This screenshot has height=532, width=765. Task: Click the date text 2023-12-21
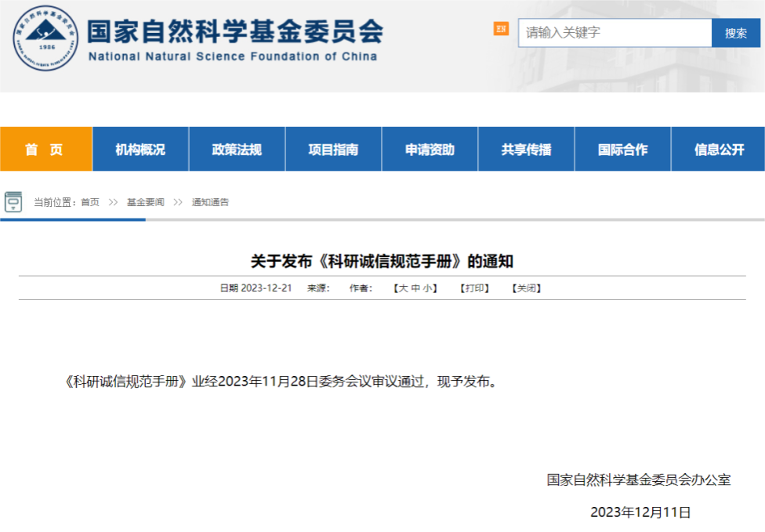point(266,288)
